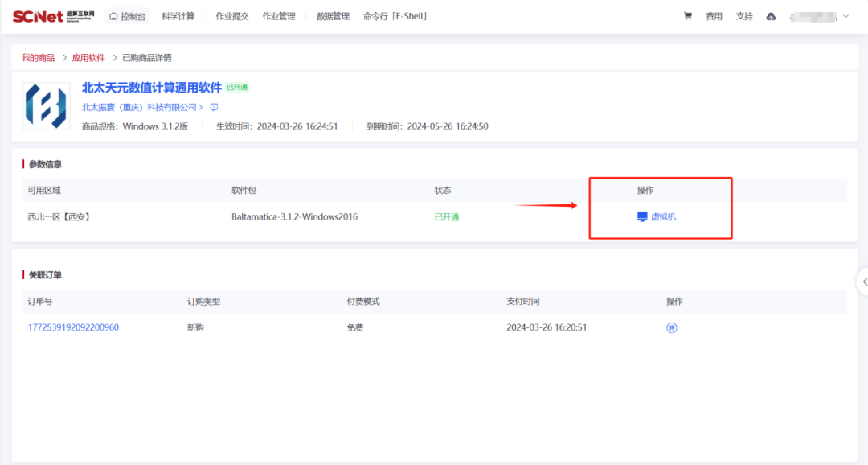
Task: Click the 虚拟机 monitor icon
Action: 642,216
